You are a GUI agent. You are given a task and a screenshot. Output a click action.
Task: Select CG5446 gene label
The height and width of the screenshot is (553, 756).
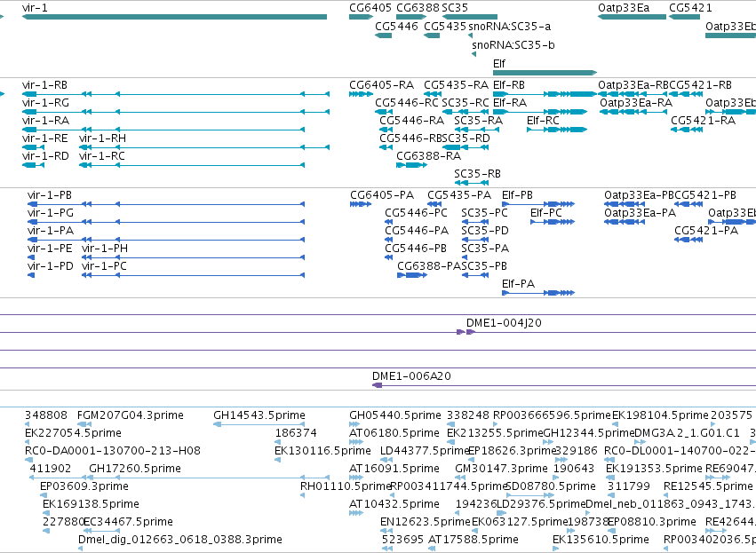[x=396, y=26]
